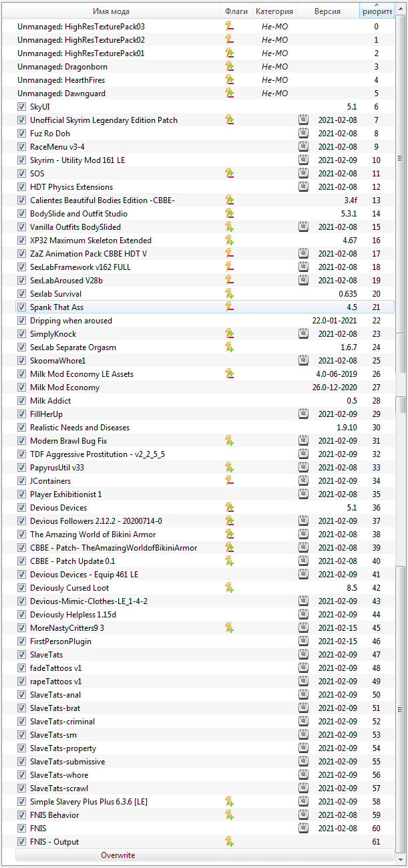This screenshot has height=868, width=408.
Task: Click the calendar icon in the FillHerUp row
Action: point(303,414)
